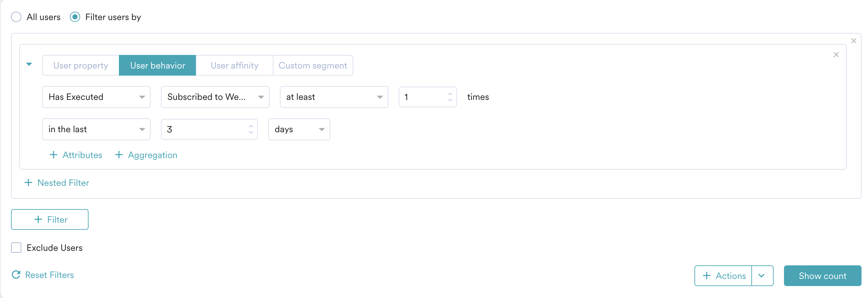Check the Exclude Users checkbox

pyautogui.click(x=16, y=248)
